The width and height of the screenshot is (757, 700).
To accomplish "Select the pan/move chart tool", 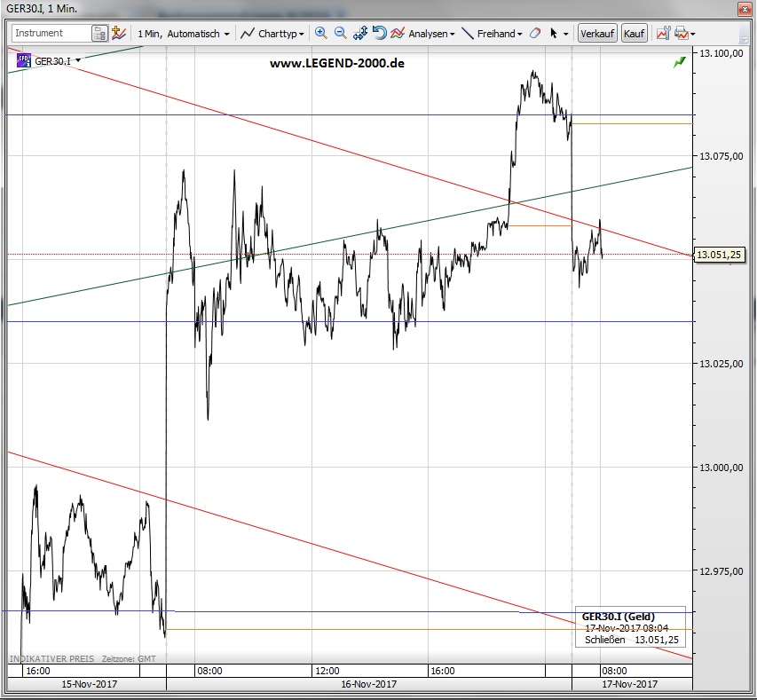I will coord(360,33).
